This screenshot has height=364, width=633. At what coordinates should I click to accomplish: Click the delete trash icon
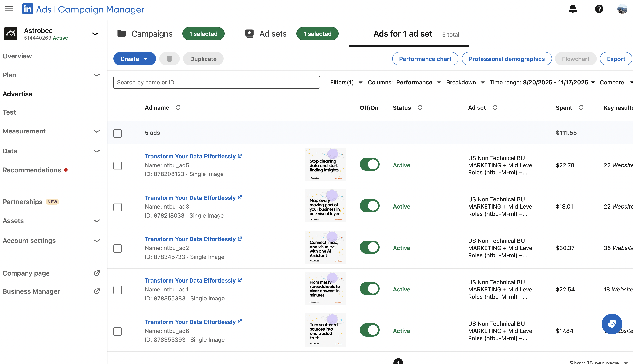click(169, 59)
